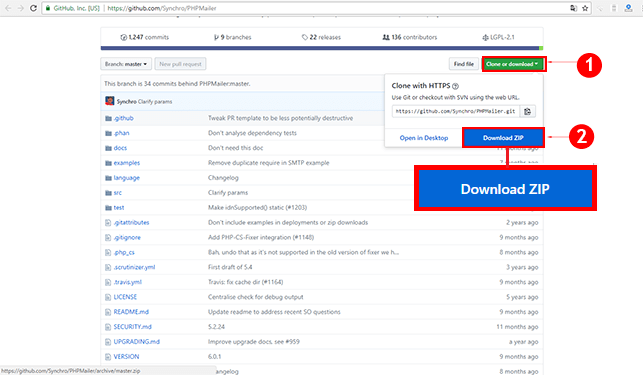
Task: Click the New pull request button
Action: (x=180, y=64)
